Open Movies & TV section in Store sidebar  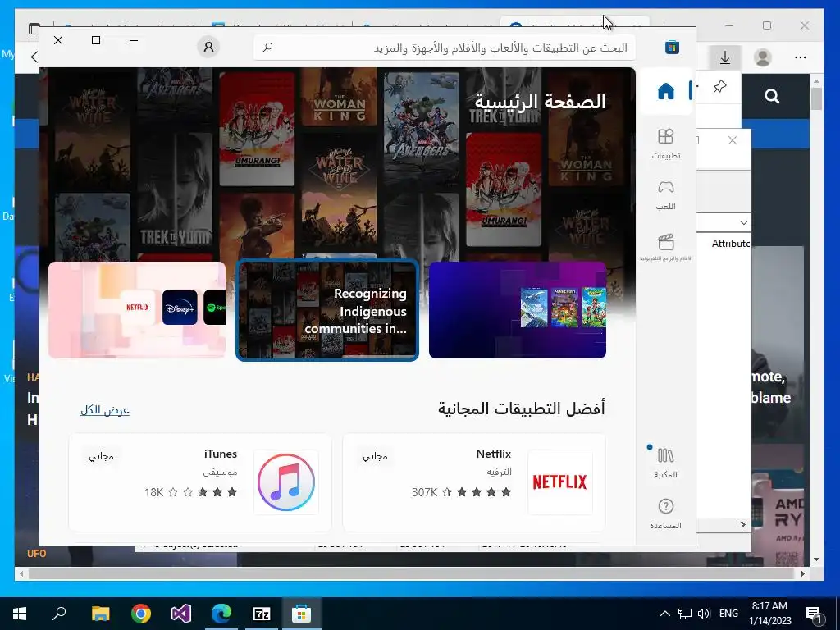pos(666,247)
